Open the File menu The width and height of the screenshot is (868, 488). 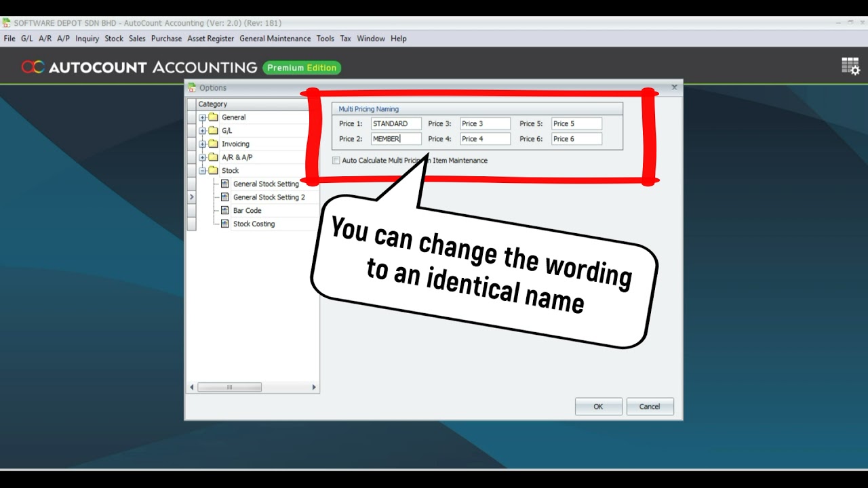(9, 39)
